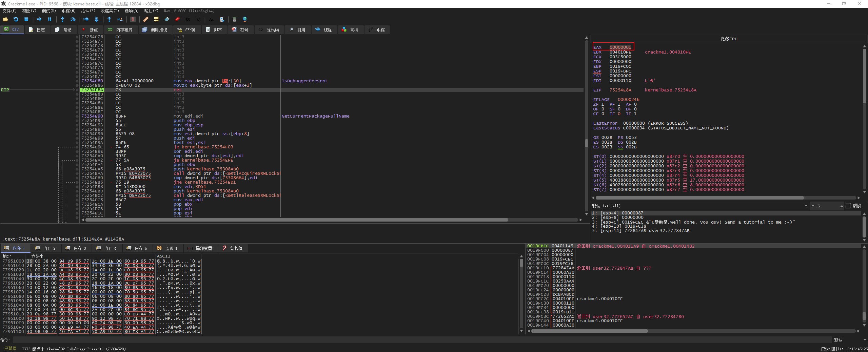868x352 pixels.
Task: Pause execution with the pause icon
Action: (50, 19)
